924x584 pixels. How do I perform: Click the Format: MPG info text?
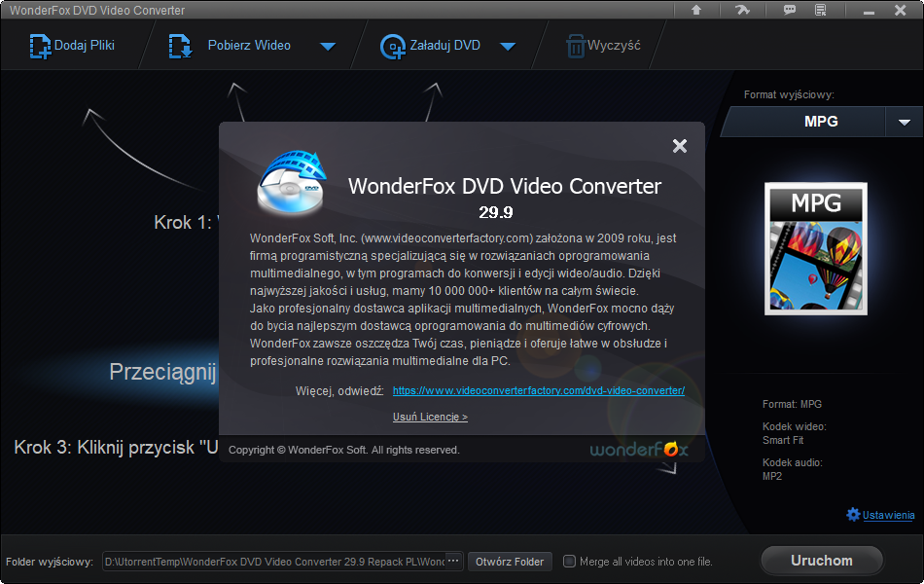click(792, 404)
